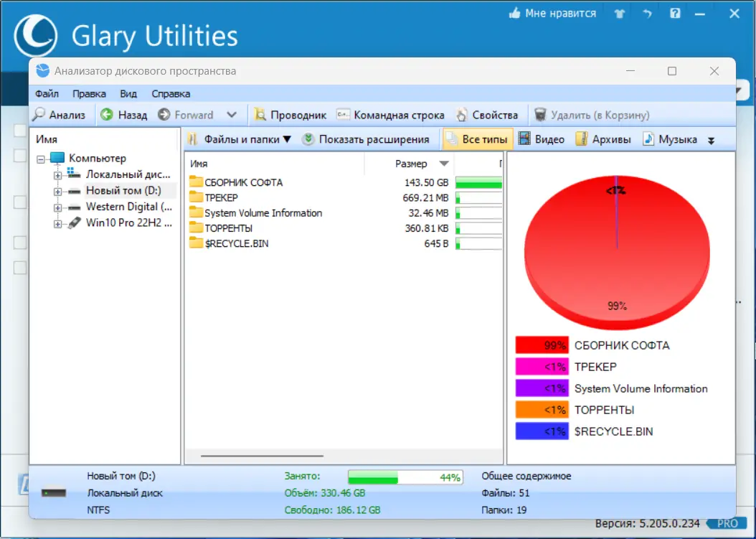This screenshot has width=756, height=539.
Task: Select the Все типы filter
Action: coord(477,139)
